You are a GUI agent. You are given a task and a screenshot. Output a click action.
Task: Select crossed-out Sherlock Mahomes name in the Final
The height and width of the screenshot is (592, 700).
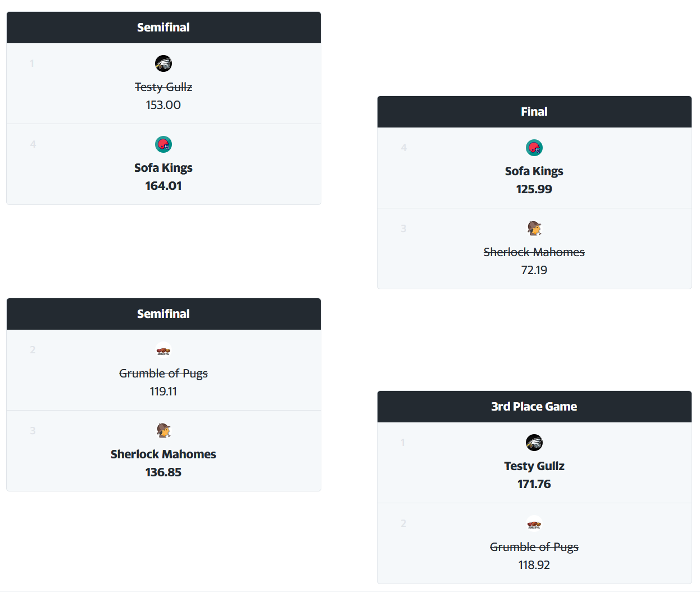pyautogui.click(x=534, y=252)
